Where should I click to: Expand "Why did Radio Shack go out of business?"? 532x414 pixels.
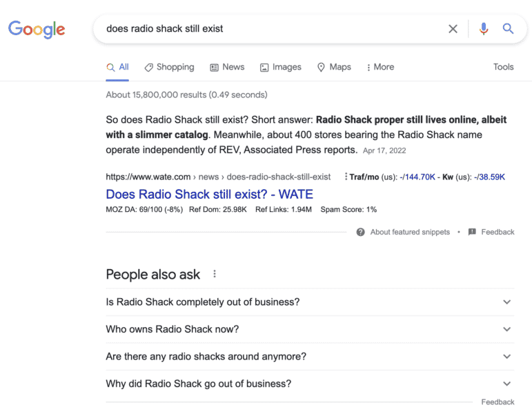[506, 384]
